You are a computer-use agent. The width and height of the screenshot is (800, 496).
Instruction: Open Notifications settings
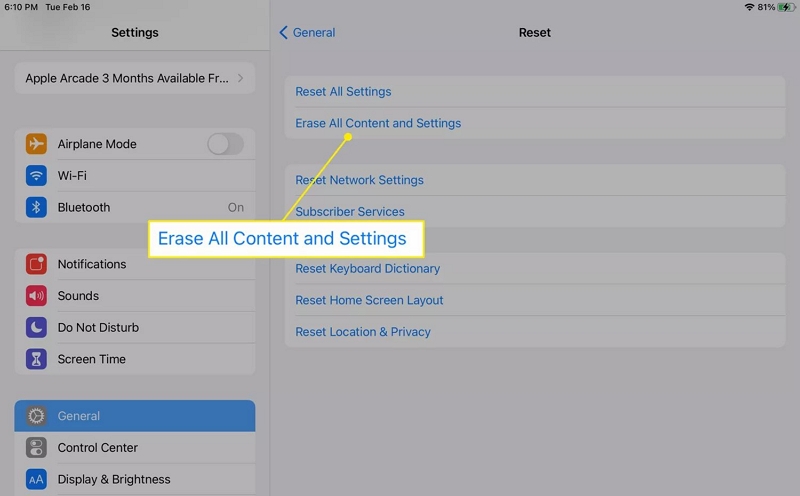pyautogui.click(x=135, y=264)
